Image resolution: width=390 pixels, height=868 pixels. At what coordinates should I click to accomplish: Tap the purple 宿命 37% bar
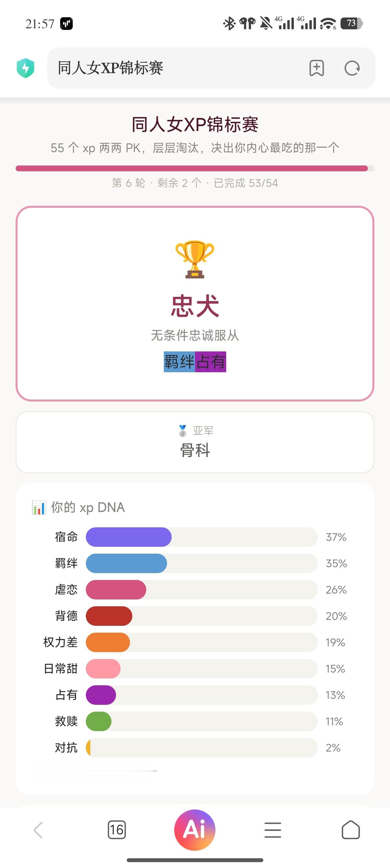pos(129,537)
